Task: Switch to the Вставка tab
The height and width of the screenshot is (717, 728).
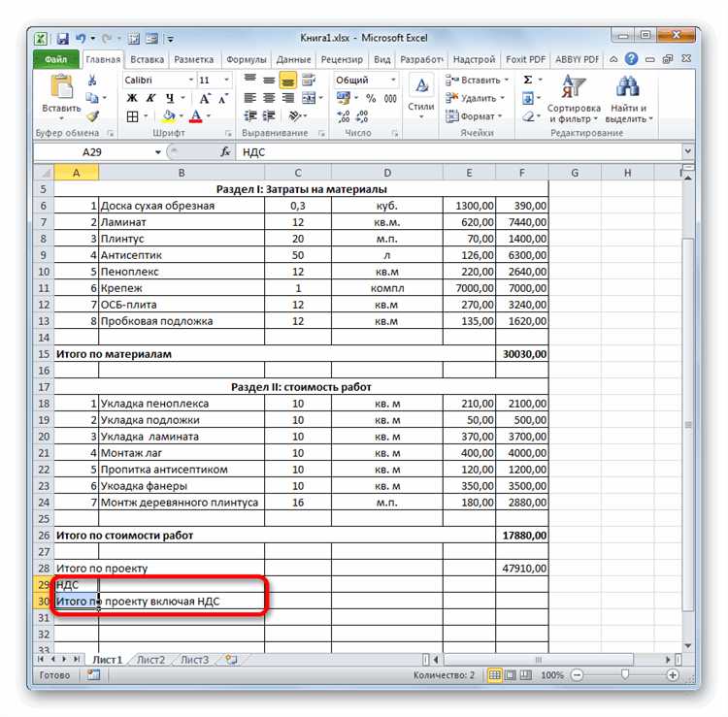Action: [x=147, y=59]
